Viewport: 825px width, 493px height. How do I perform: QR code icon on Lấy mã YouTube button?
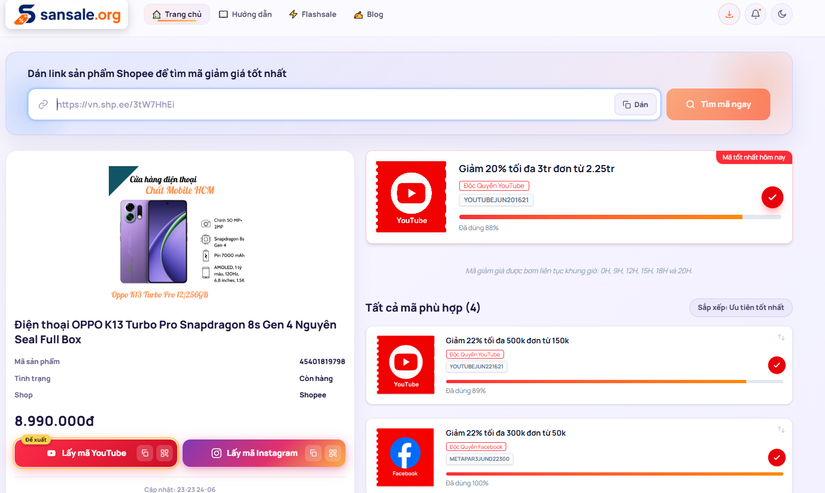pyautogui.click(x=165, y=453)
